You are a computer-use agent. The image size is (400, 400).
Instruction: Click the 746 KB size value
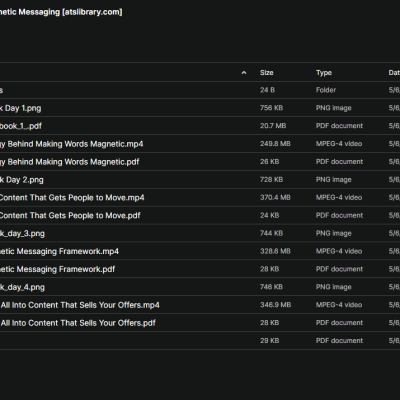tap(271, 287)
